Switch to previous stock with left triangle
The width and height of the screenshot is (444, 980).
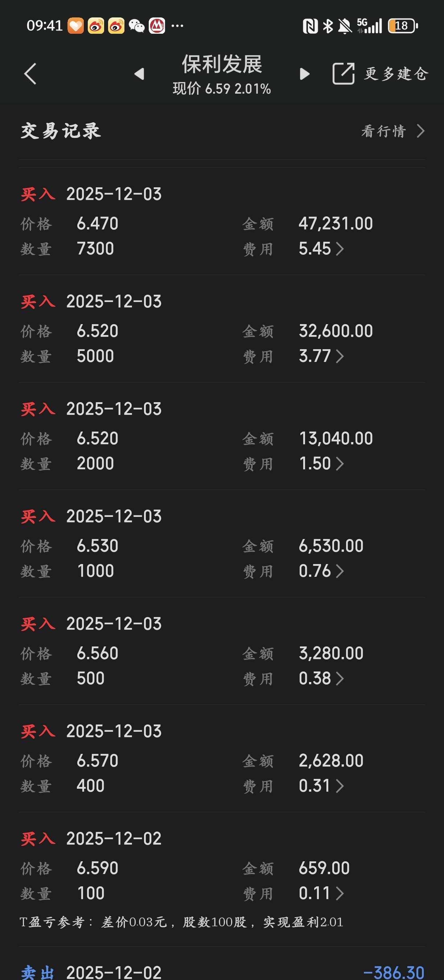(x=140, y=74)
